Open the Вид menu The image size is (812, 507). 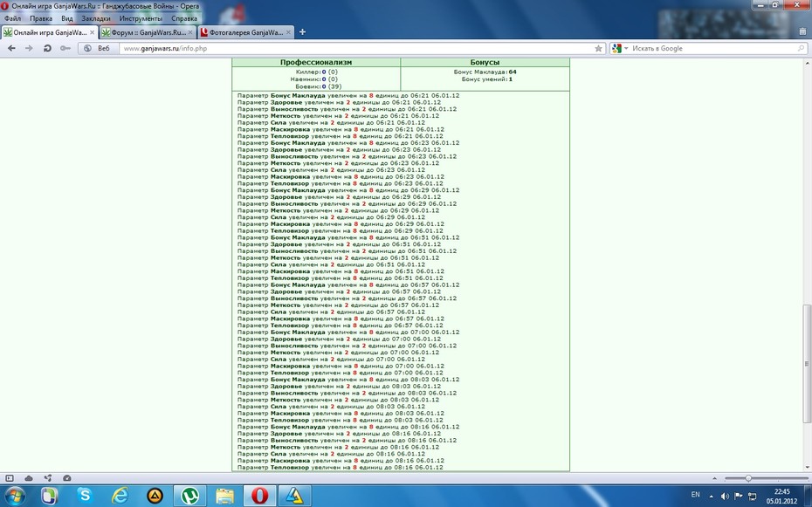click(67, 18)
